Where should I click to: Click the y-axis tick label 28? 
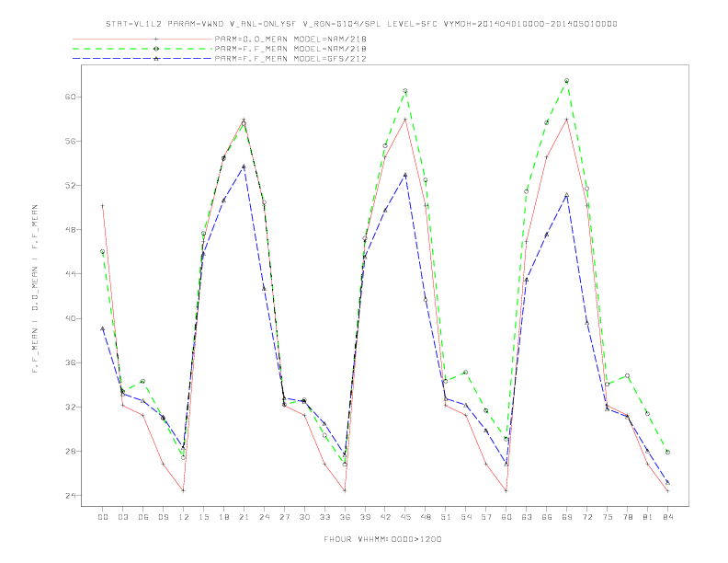[x=70, y=451]
